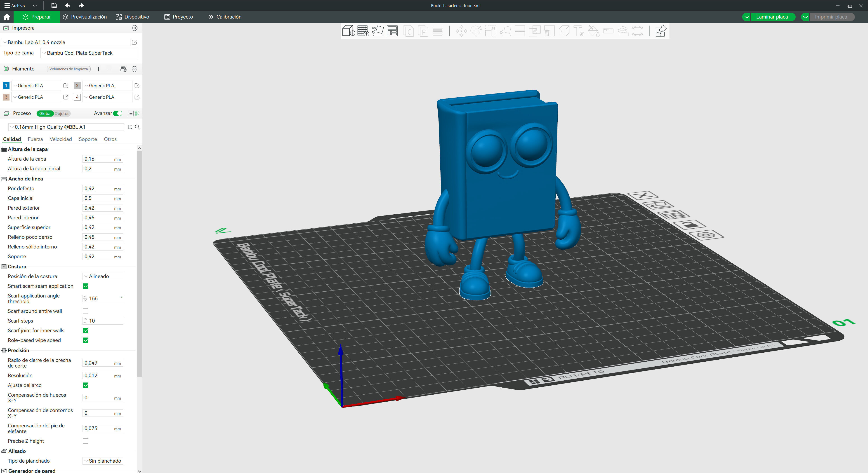
Task: Add a filament with plus button
Action: (98, 69)
